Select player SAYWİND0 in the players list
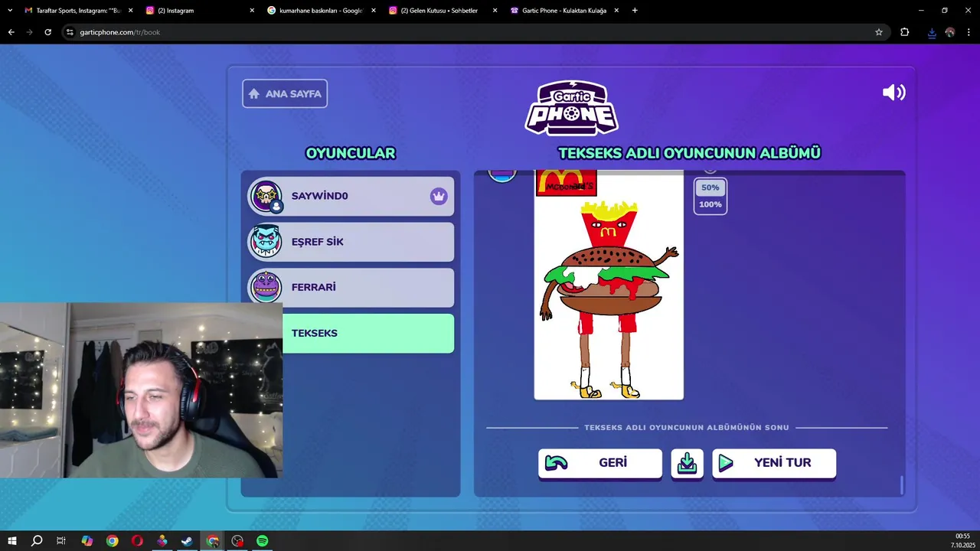The width and height of the screenshot is (980, 551). 351,196
